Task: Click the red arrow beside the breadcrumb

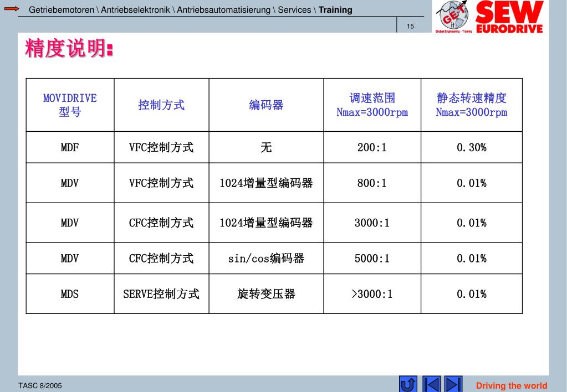Action: [x=12, y=9]
